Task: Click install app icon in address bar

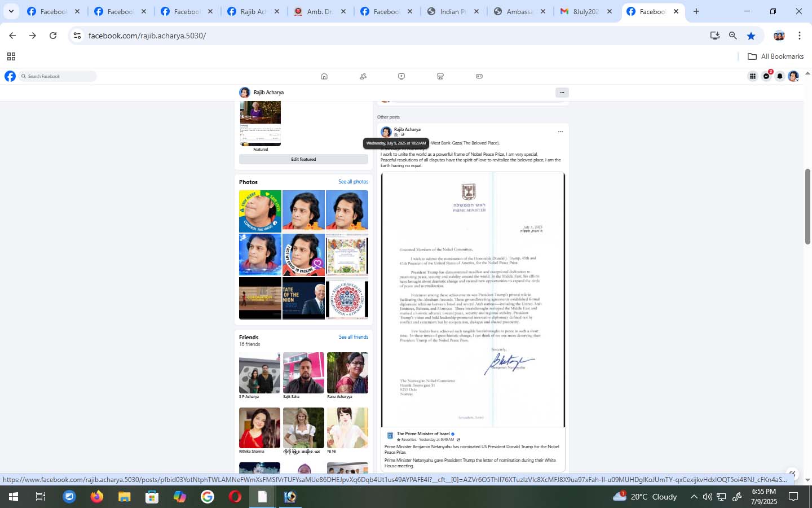Action: pyautogui.click(x=715, y=36)
